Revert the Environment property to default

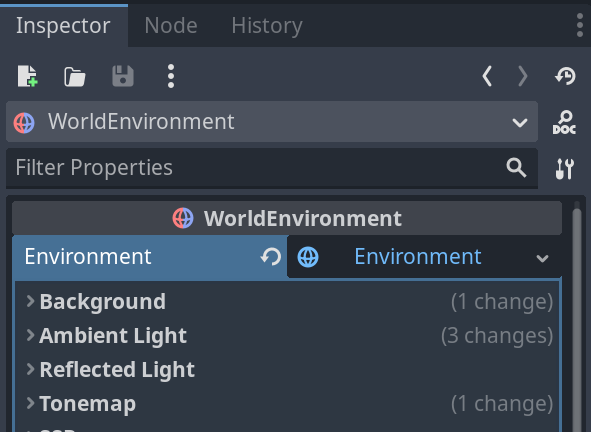[x=271, y=257]
